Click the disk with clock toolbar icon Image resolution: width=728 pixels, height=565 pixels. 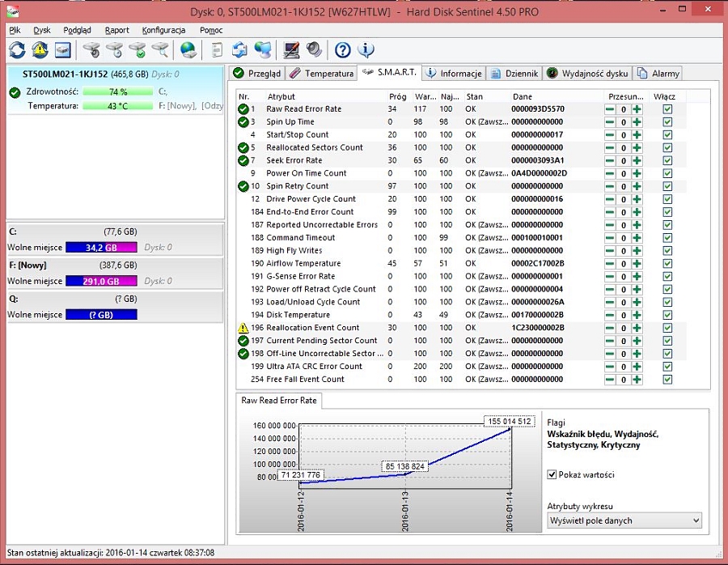pyautogui.click(x=114, y=49)
